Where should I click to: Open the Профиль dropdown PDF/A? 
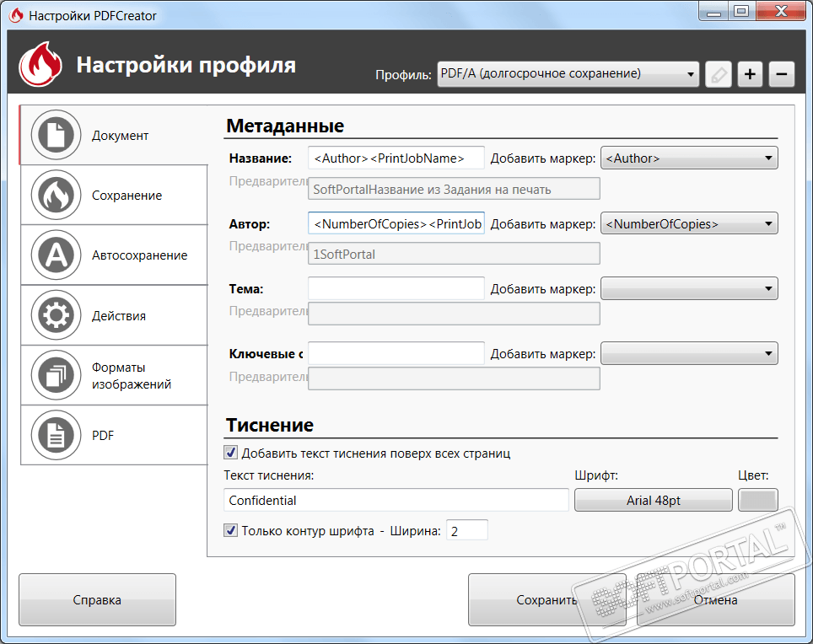pyautogui.click(x=568, y=74)
